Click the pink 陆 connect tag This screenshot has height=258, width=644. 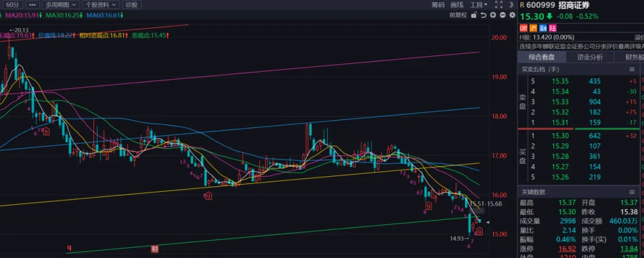pyautogui.click(x=553, y=28)
